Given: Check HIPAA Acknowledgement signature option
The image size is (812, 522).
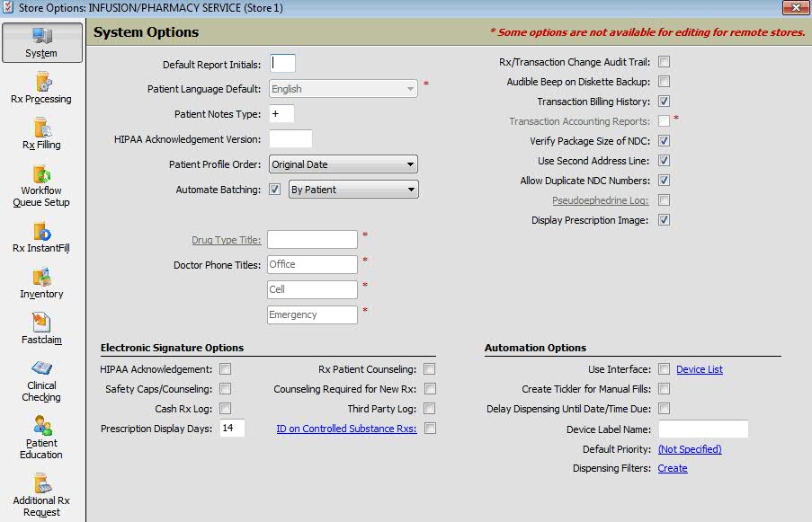Looking at the screenshot, I should coord(226,369).
